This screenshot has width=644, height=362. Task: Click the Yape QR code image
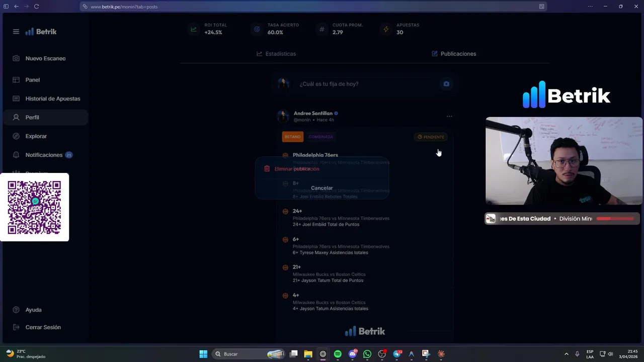pyautogui.click(x=34, y=207)
